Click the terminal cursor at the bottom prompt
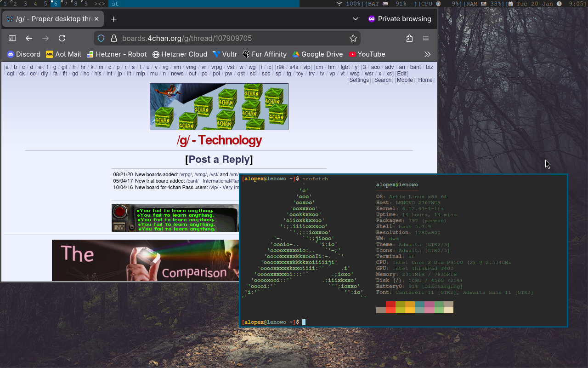588x368 pixels. [304, 322]
